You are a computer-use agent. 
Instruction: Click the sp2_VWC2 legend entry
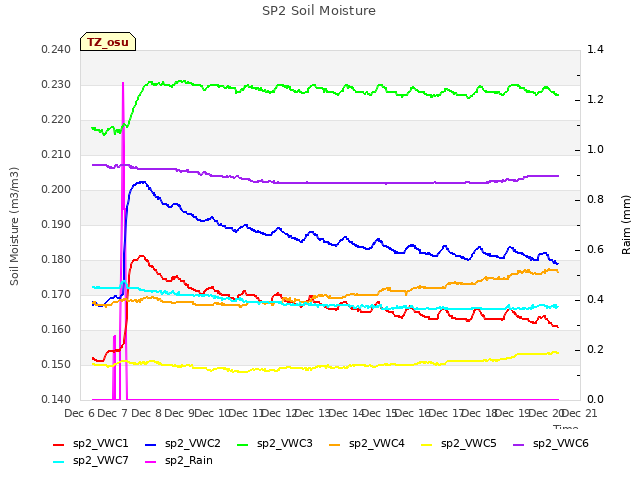pyautogui.click(x=183, y=444)
